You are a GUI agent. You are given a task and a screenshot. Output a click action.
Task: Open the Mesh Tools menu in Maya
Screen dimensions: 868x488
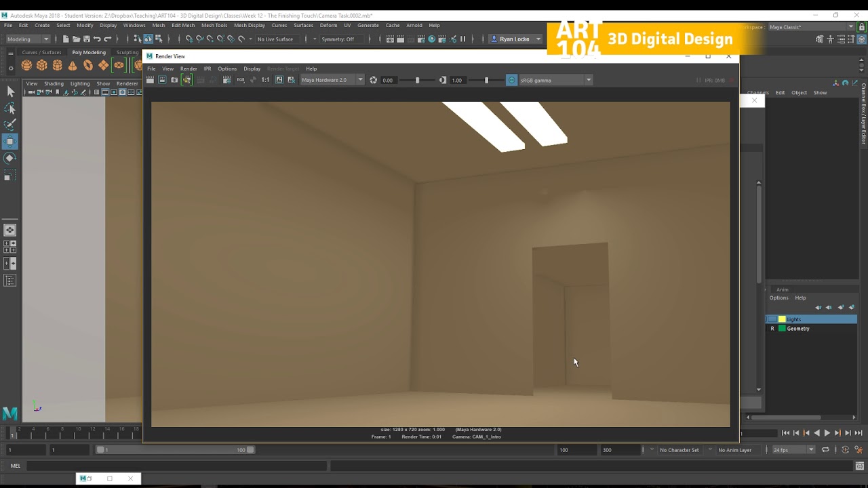[x=214, y=25]
